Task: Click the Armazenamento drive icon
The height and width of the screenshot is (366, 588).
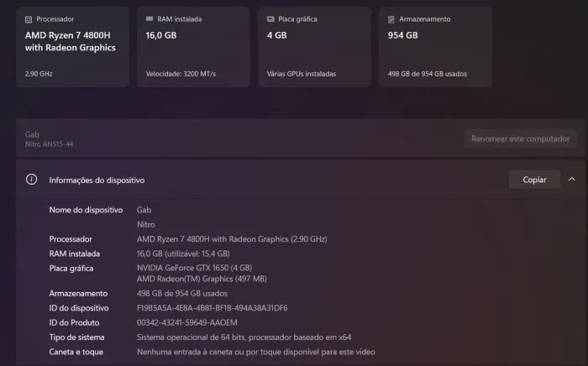Action: point(391,19)
